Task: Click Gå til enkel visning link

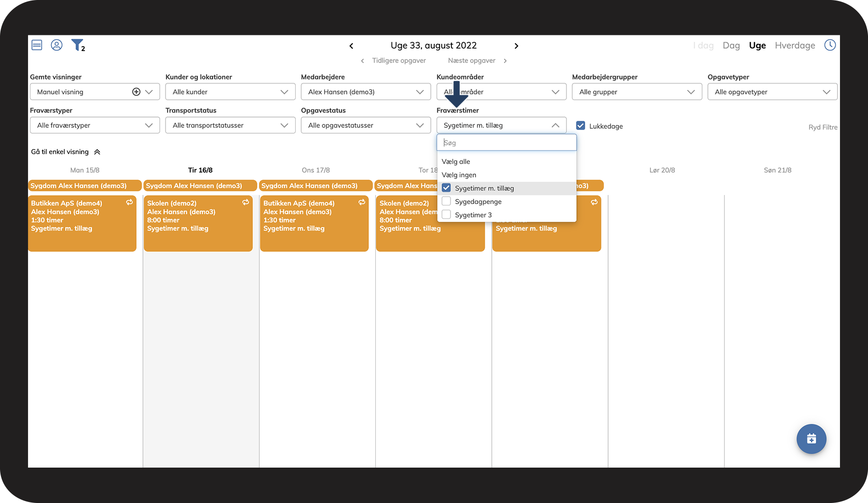Action: click(60, 152)
